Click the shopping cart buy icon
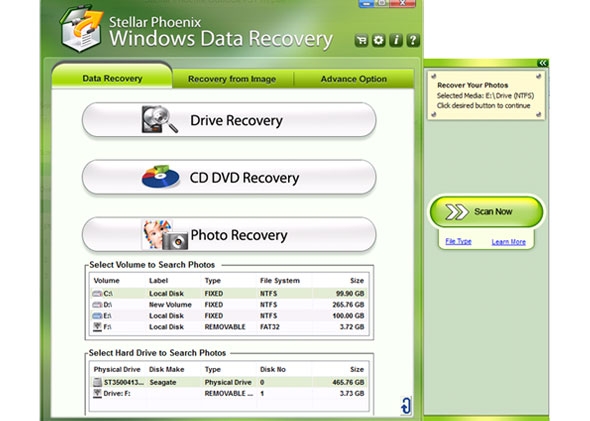The image size is (590, 421). (361, 40)
